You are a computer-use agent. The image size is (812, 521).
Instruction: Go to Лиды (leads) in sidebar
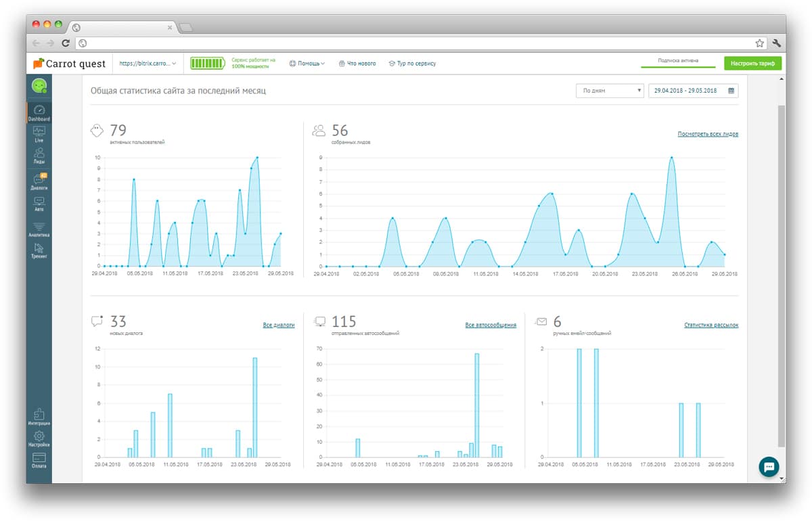[39, 156]
